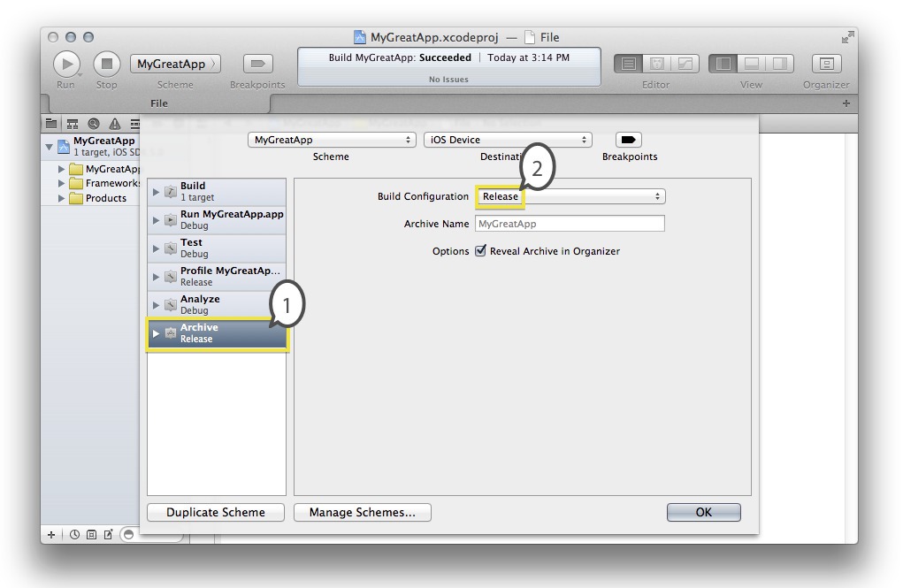
Task: Click the 'No Issues' status text
Action: click(x=448, y=80)
